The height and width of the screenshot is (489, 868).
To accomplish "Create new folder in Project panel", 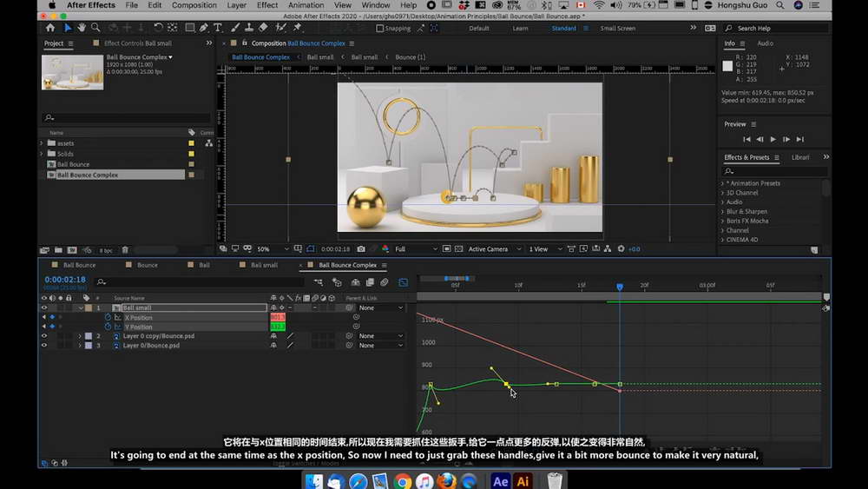I will click(x=58, y=250).
